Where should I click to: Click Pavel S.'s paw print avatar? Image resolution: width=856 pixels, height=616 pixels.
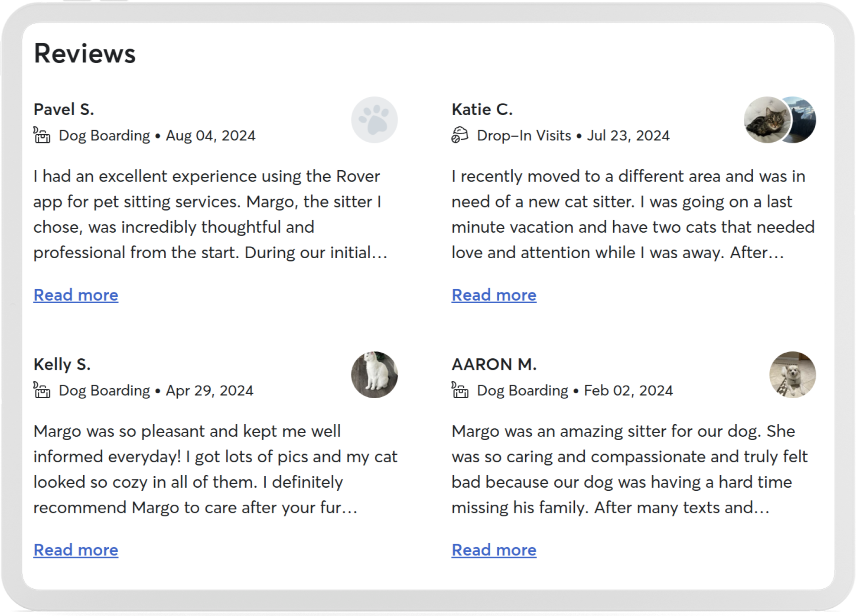coord(374,120)
